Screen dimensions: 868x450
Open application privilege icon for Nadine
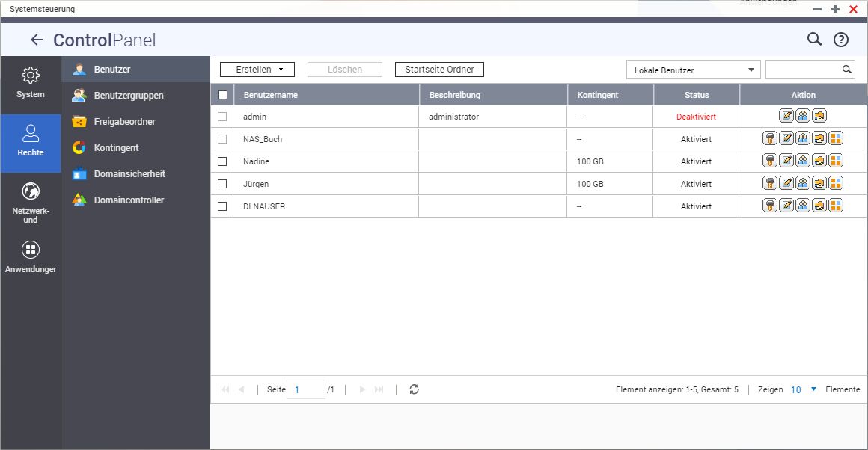pyautogui.click(x=836, y=161)
